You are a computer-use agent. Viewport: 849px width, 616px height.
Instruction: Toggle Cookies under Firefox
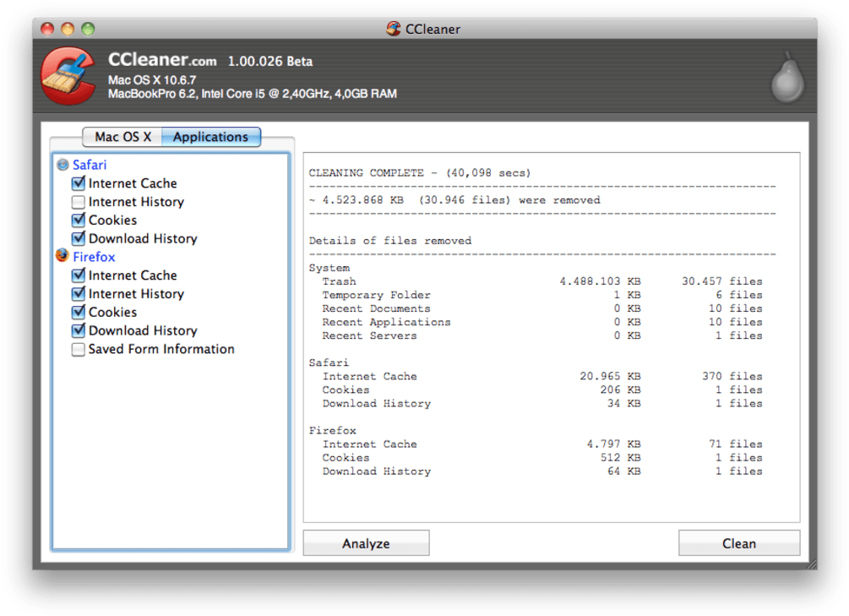click(78, 312)
